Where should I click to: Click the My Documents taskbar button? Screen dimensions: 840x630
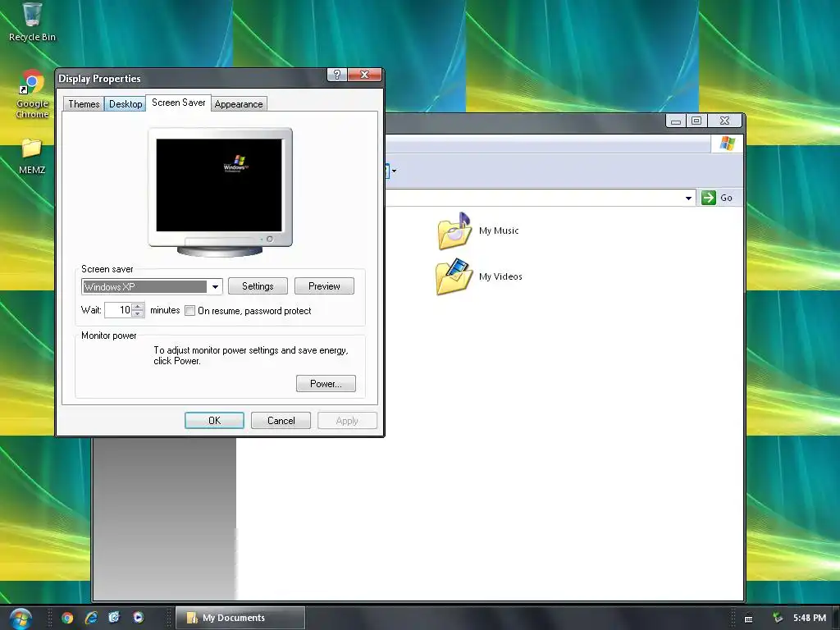click(240, 618)
